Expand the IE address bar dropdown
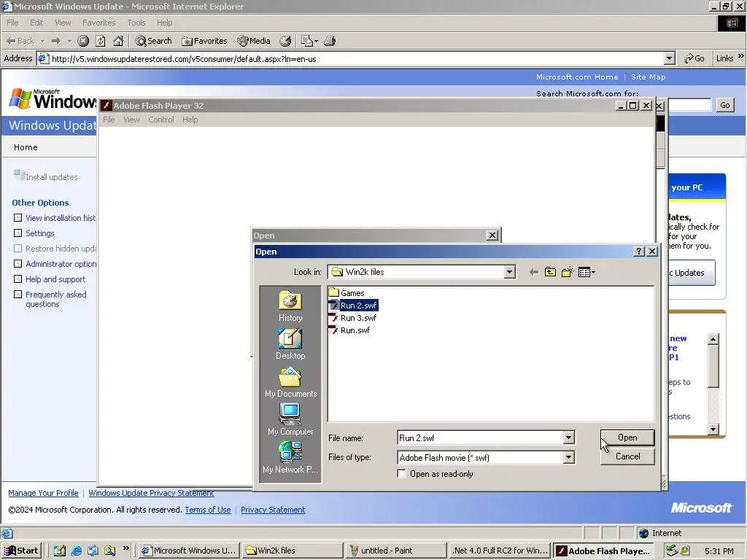This screenshot has height=560, width=747. pyautogui.click(x=670, y=58)
